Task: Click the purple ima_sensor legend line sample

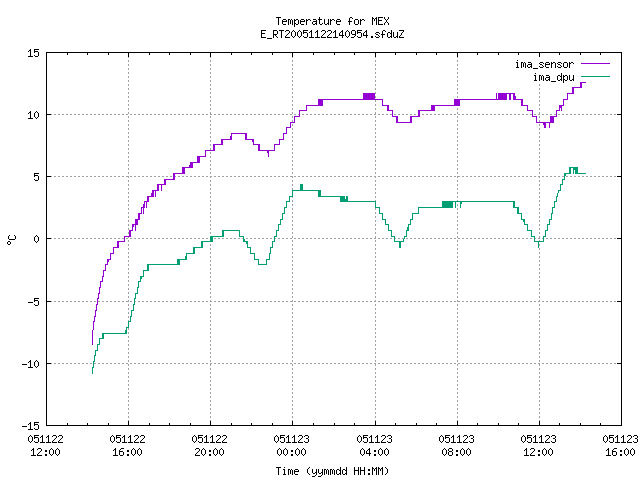Action: tap(596, 64)
